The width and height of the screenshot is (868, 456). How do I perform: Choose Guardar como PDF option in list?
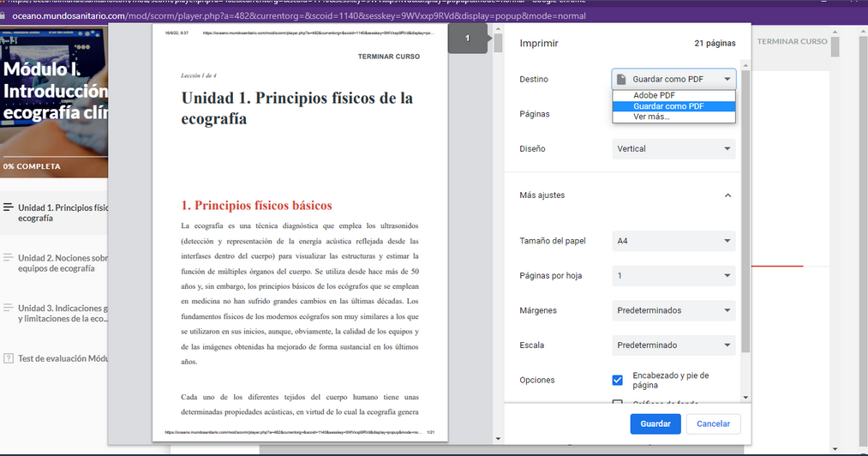click(673, 105)
